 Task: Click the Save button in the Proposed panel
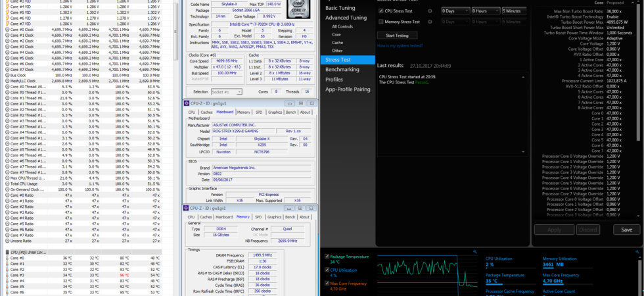[x=627, y=230]
